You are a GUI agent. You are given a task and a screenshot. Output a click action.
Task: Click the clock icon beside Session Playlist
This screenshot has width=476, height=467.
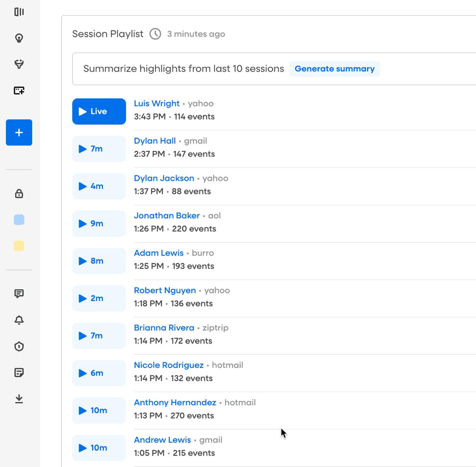(x=155, y=34)
